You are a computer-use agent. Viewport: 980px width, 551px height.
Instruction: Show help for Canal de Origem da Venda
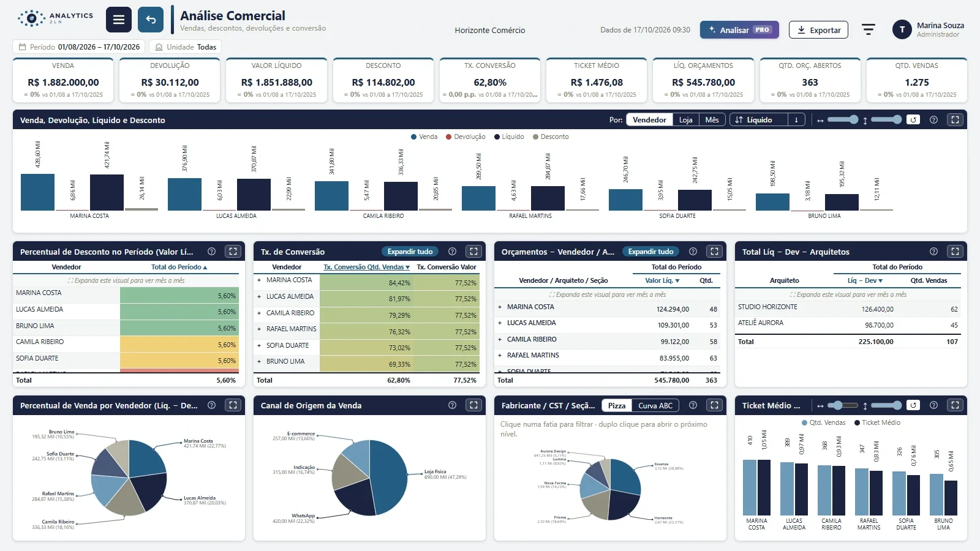pyautogui.click(x=452, y=405)
